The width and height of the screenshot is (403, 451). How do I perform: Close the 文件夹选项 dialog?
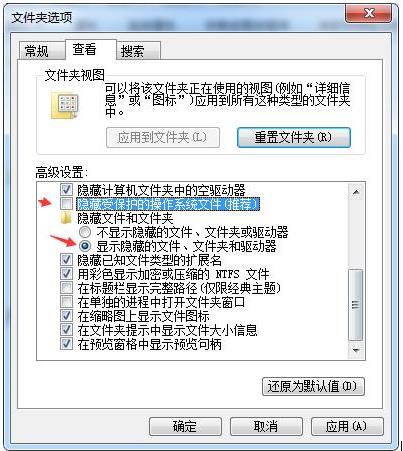pyautogui.click(x=368, y=13)
